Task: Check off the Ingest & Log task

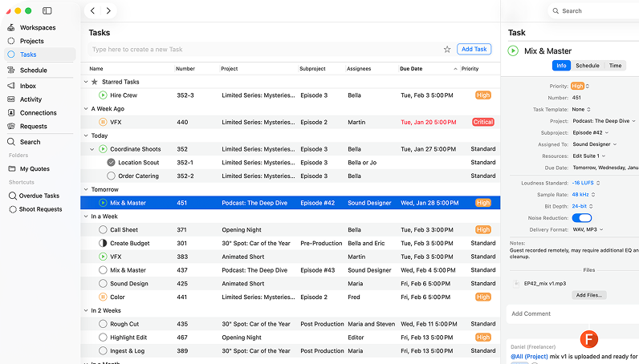Action: tap(103, 350)
